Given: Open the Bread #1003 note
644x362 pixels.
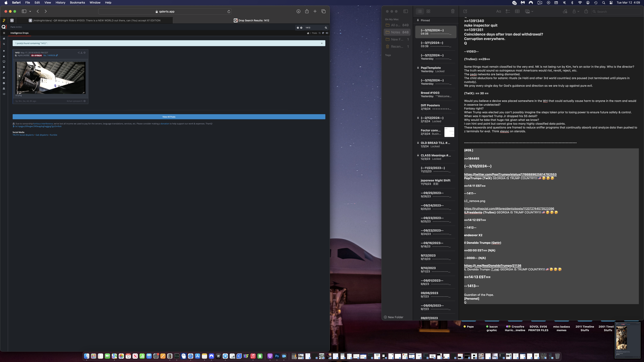Looking at the screenshot, I should tap(436, 94).
